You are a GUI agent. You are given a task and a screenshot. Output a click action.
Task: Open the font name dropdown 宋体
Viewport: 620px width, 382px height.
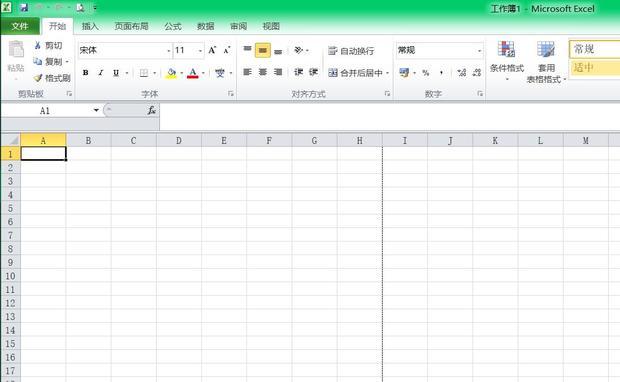click(168, 51)
